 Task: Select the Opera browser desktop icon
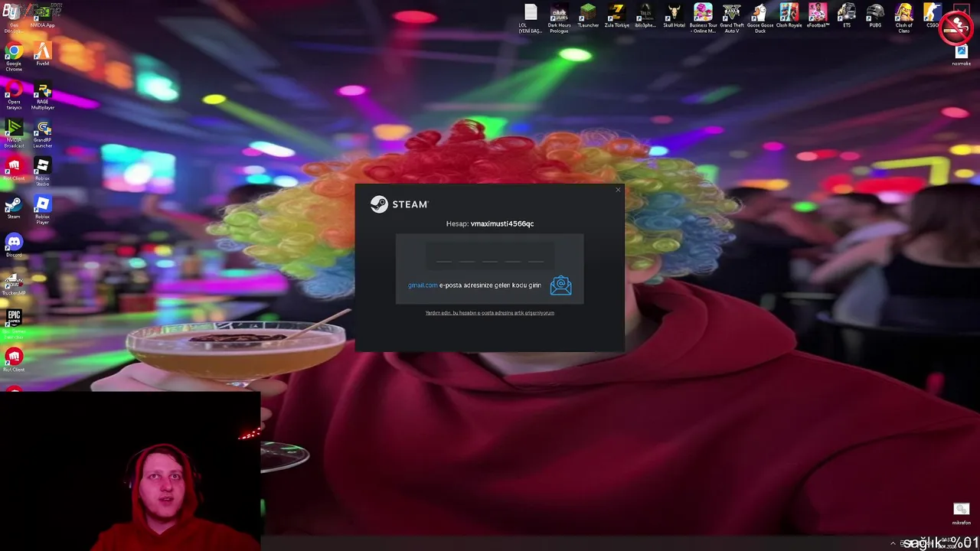14,96
